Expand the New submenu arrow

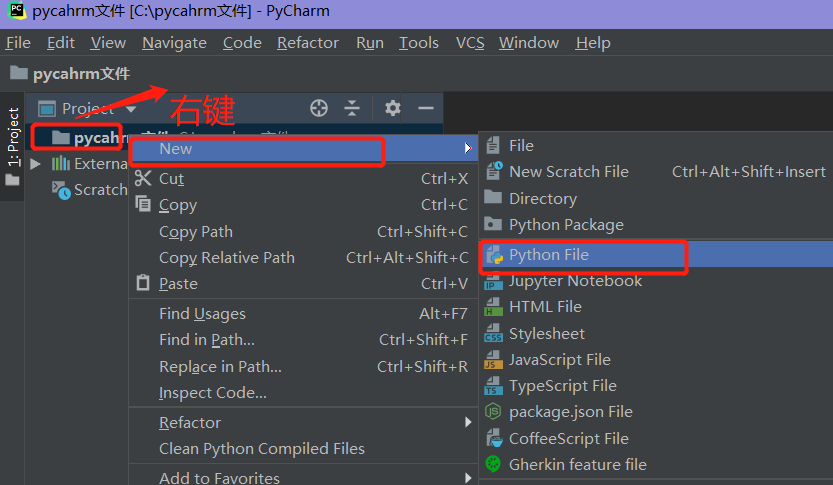[x=468, y=148]
